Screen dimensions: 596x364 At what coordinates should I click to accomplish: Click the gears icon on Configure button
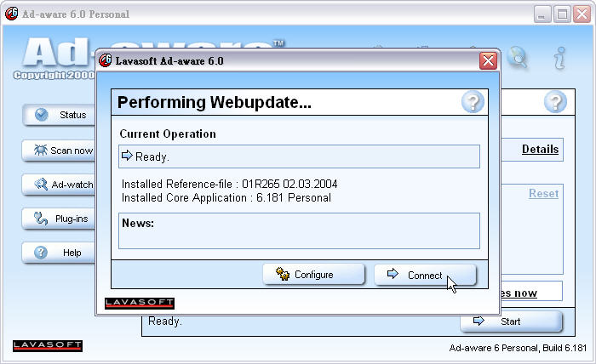283,274
